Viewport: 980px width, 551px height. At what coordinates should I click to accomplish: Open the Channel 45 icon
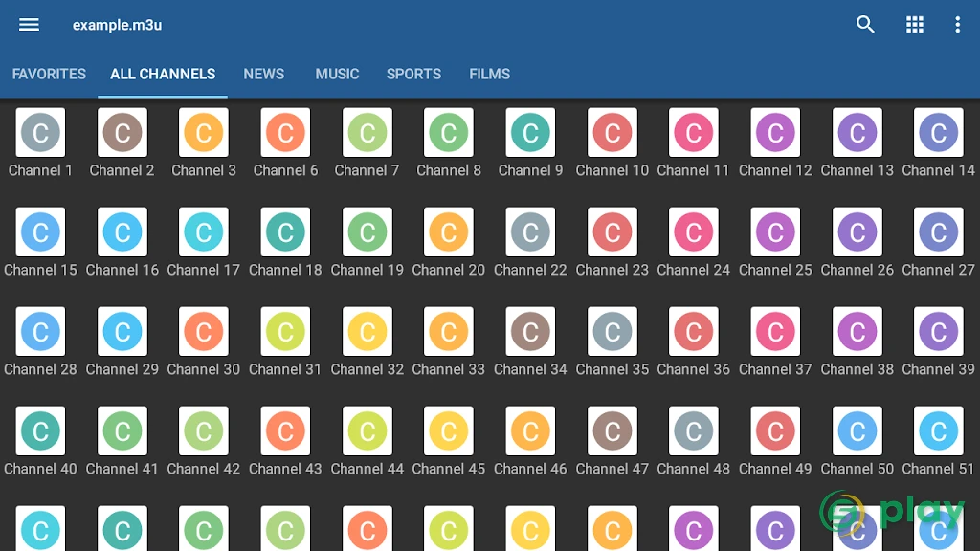point(449,431)
